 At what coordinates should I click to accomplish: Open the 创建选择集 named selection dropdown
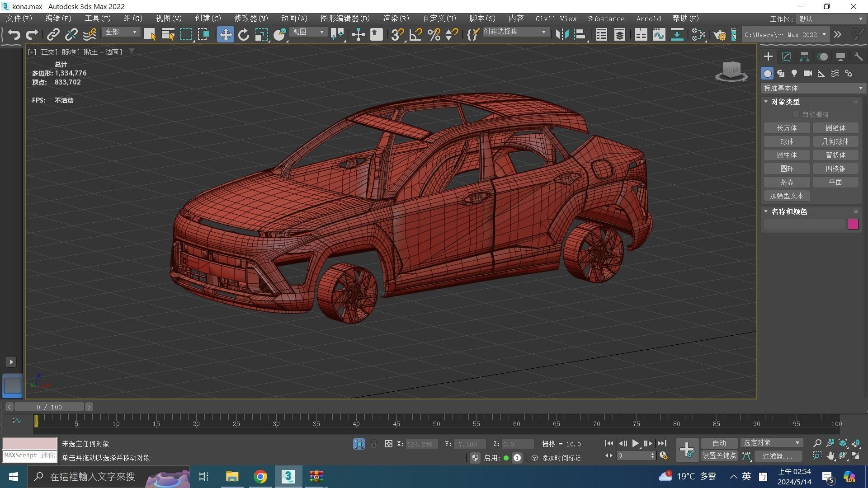[x=515, y=32]
